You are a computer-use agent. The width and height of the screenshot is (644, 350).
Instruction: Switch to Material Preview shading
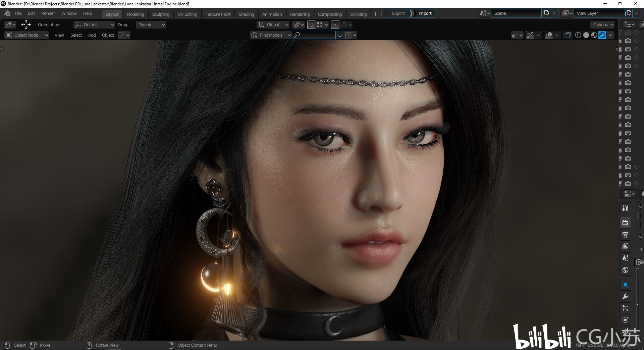pos(594,35)
